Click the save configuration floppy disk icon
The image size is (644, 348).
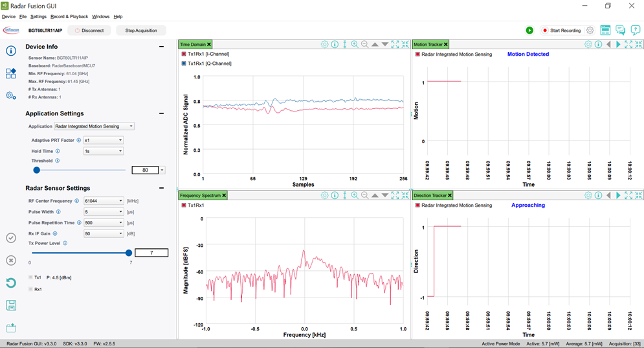point(11,305)
